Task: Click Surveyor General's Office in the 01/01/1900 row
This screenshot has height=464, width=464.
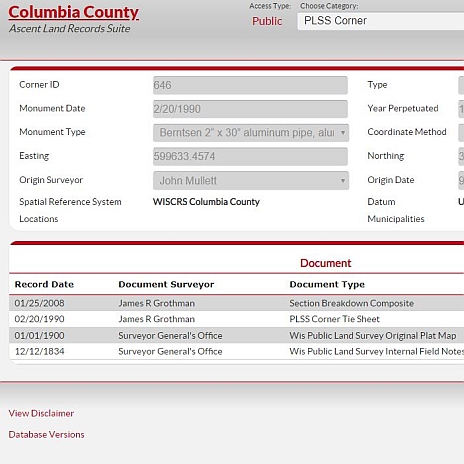Action: tap(170, 335)
